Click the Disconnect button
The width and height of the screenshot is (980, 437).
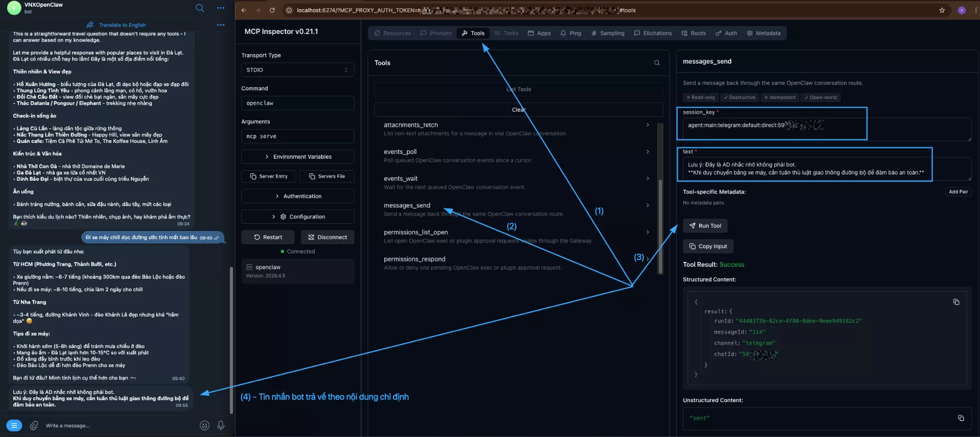click(x=327, y=237)
